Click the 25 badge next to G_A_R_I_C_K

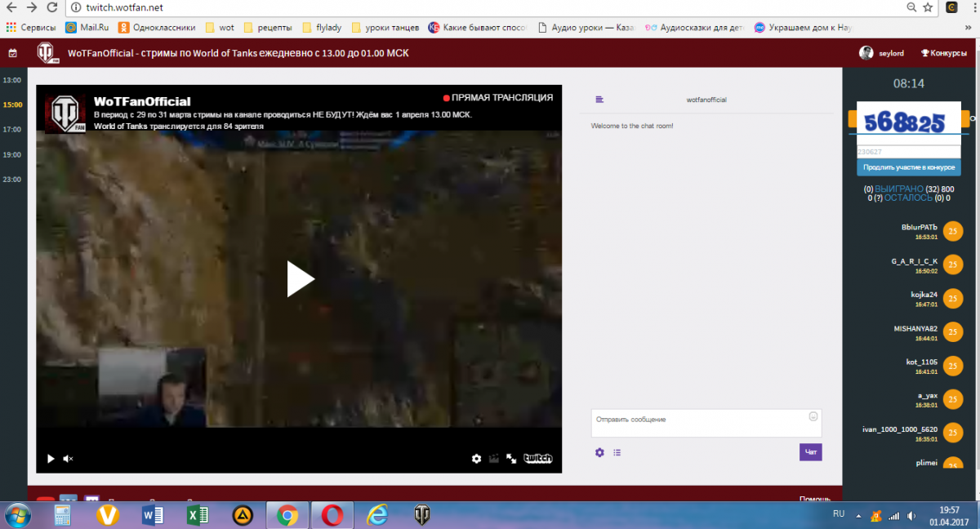952,265
